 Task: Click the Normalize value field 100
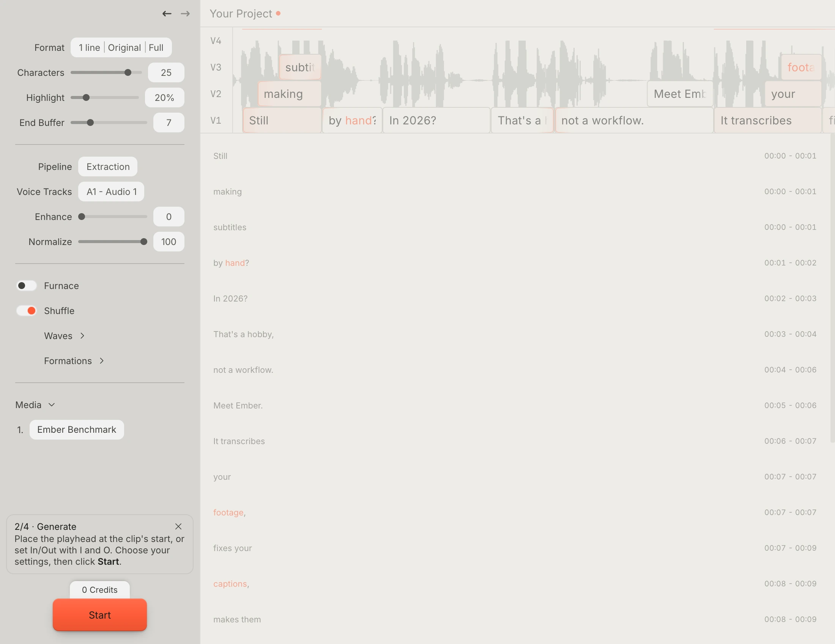169,241
